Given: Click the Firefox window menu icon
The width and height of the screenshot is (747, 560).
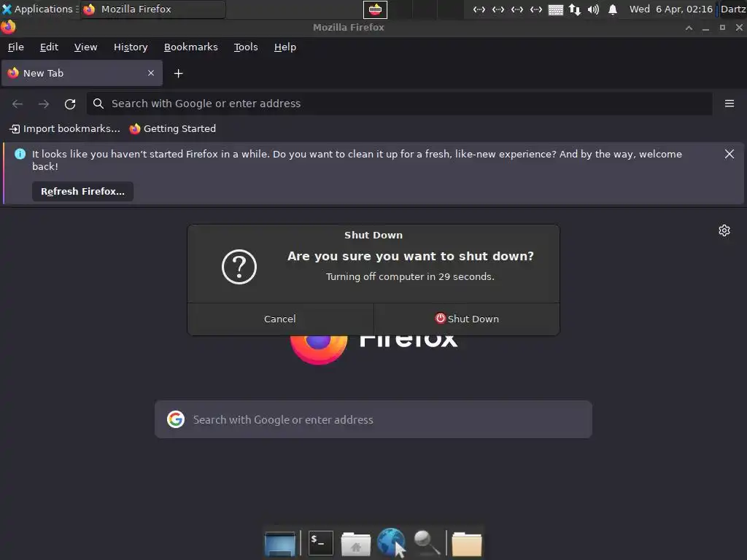Looking at the screenshot, I should [x=8, y=27].
